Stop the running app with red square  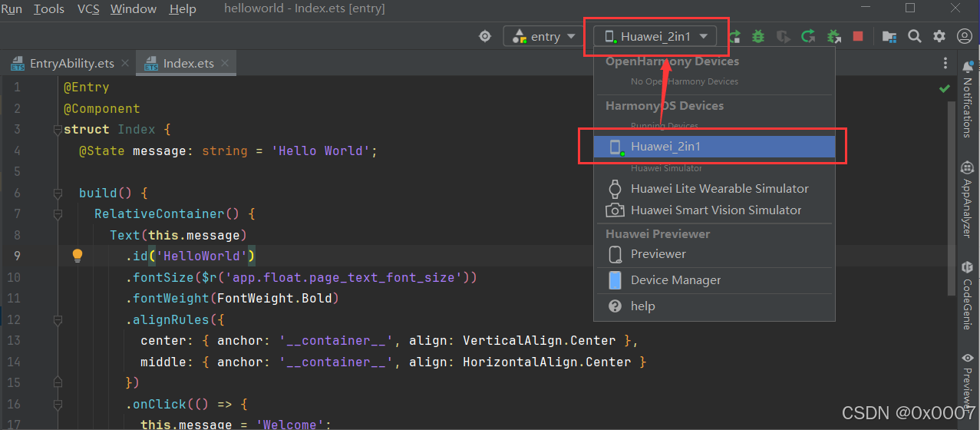click(858, 36)
